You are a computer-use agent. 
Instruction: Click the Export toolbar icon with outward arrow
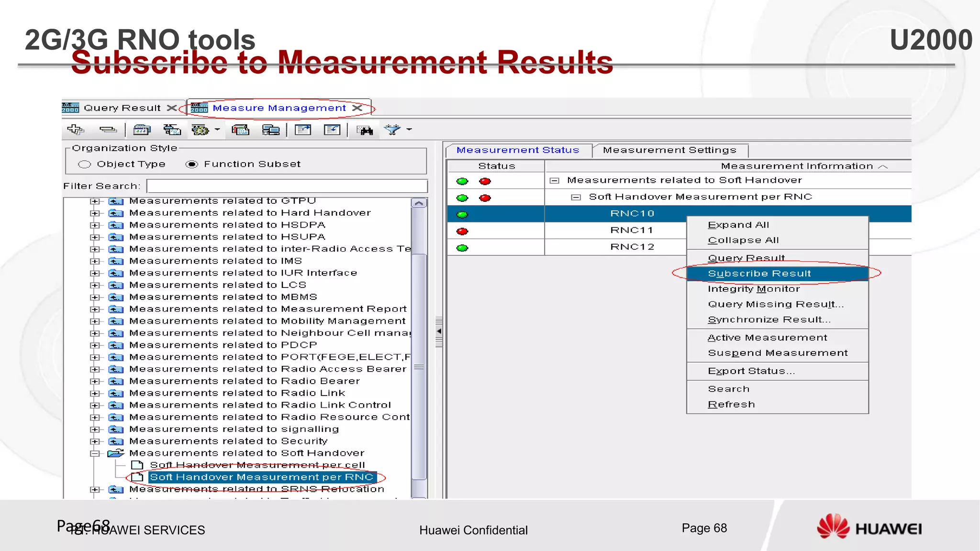pos(303,129)
